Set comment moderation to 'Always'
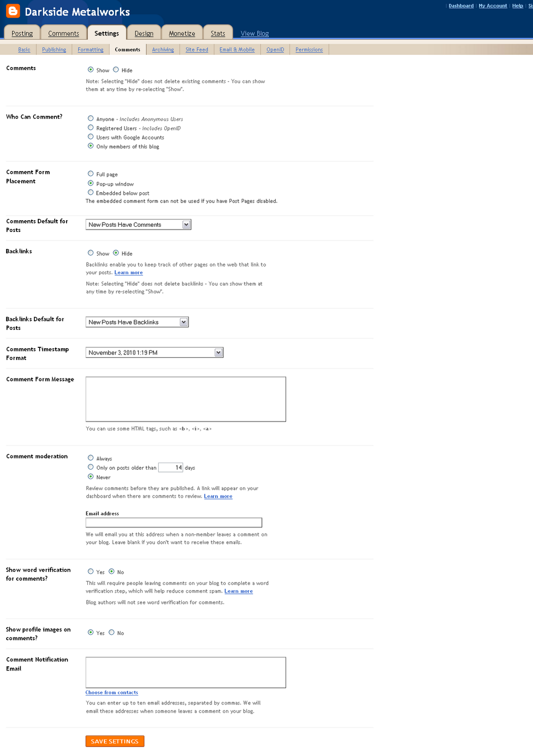 click(x=91, y=457)
